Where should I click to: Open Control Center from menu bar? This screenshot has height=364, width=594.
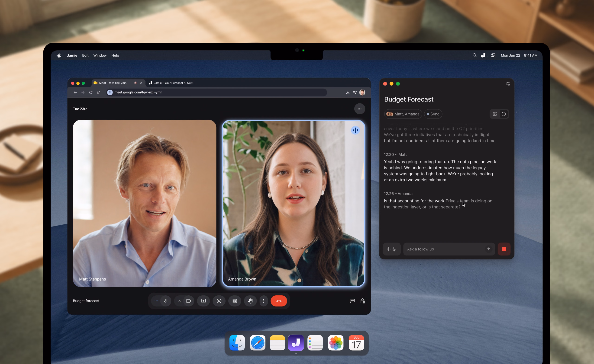pyautogui.click(x=493, y=55)
